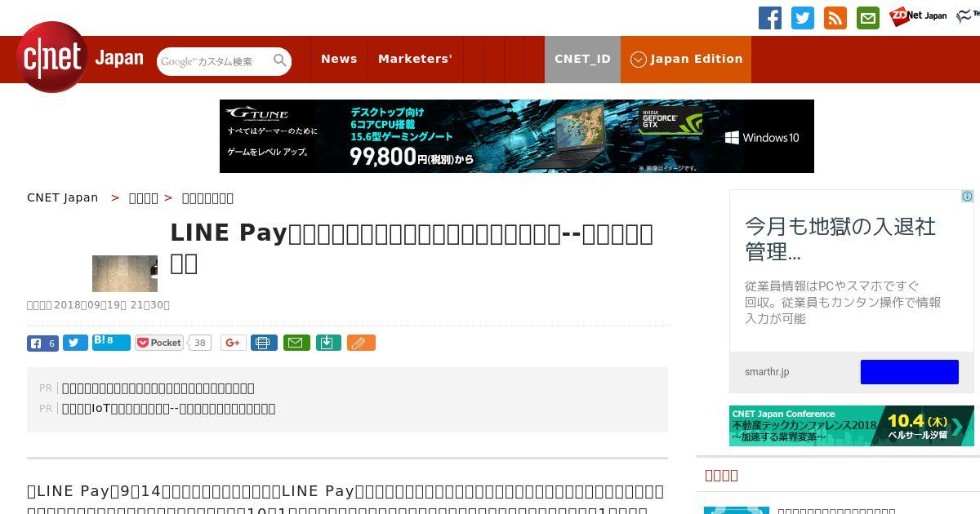Open the G-Tune gaming notebook banner ad

pos(517,136)
